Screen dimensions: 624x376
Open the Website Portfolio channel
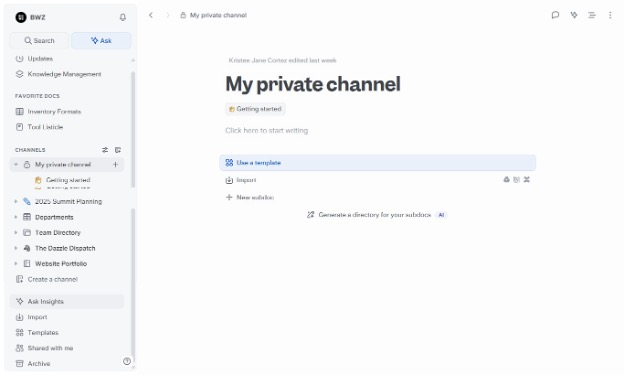point(60,263)
